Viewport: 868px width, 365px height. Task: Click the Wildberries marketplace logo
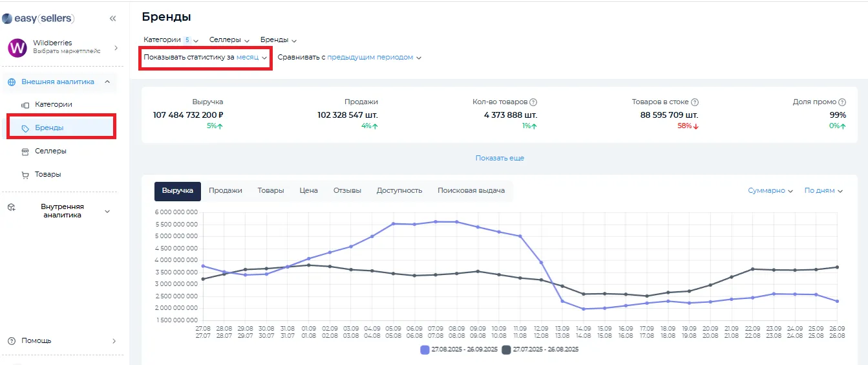(x=17, y=47)
